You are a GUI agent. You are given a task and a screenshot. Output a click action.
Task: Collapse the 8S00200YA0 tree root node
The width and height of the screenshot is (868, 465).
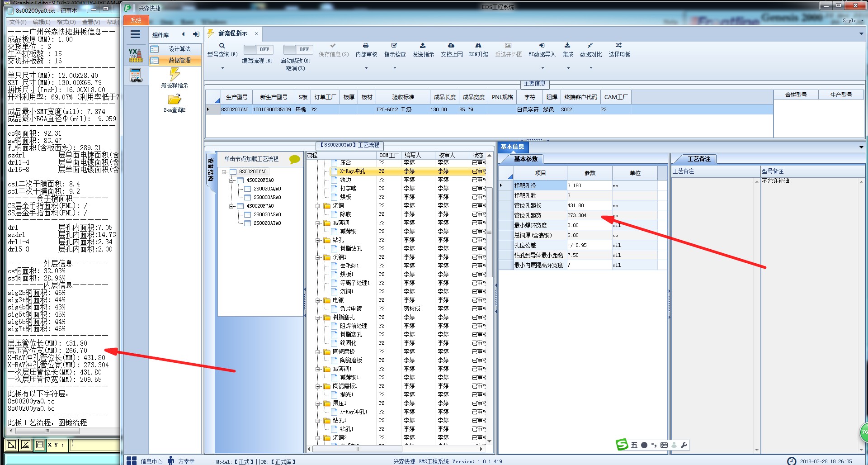click(224, 172)
